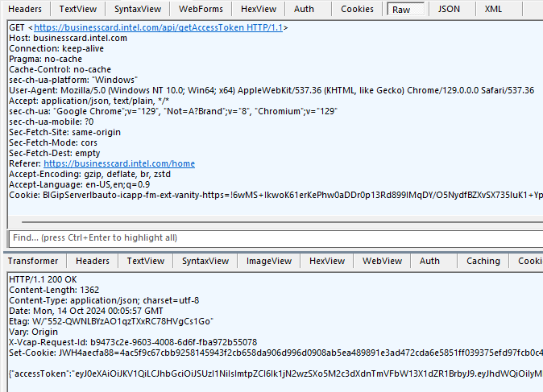Open the response Cookies tab
Screen dimensions: 543x392
(530, 261)
